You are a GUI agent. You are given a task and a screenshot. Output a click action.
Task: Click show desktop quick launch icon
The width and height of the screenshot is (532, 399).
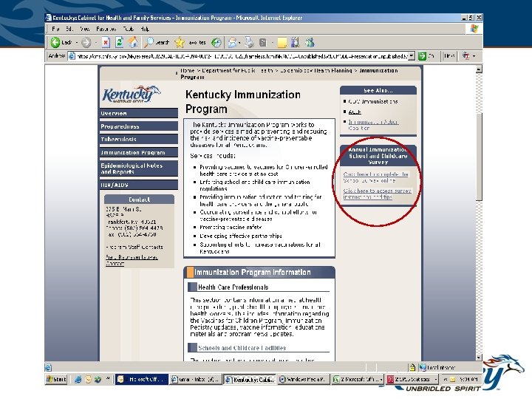click(98, 379)
